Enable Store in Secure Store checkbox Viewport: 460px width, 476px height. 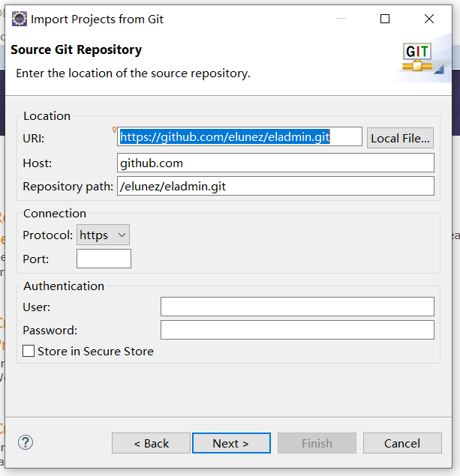coord(29,351)
